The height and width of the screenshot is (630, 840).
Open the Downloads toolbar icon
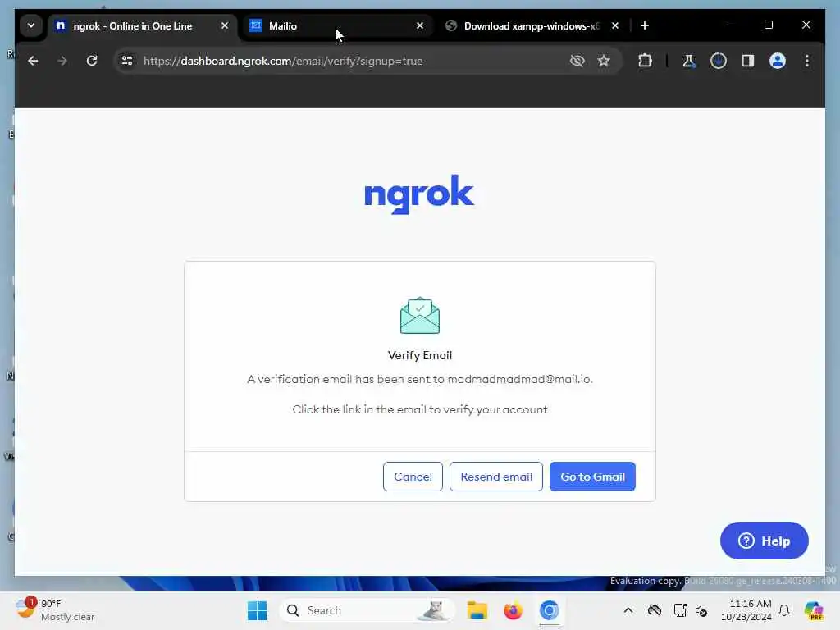(719, 61)
